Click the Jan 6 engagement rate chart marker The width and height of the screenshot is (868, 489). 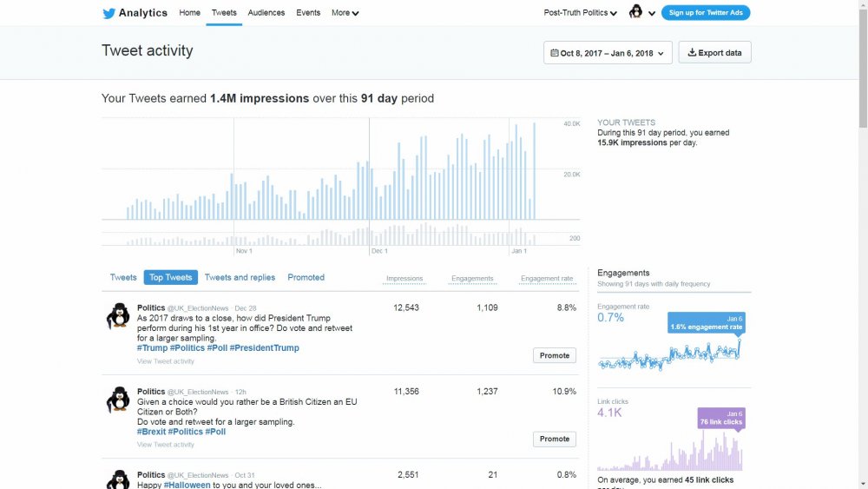coord(741,339)
